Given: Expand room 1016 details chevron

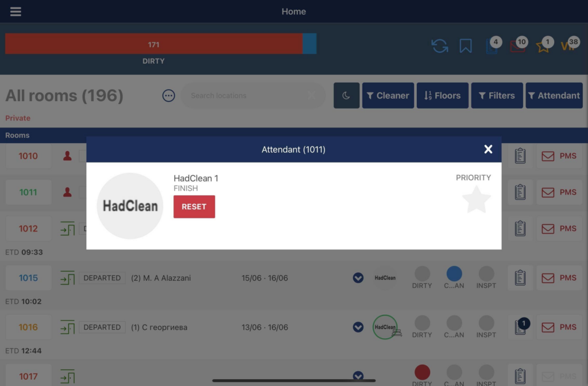Looking at the screenshot, I should (x=358, y=327).
